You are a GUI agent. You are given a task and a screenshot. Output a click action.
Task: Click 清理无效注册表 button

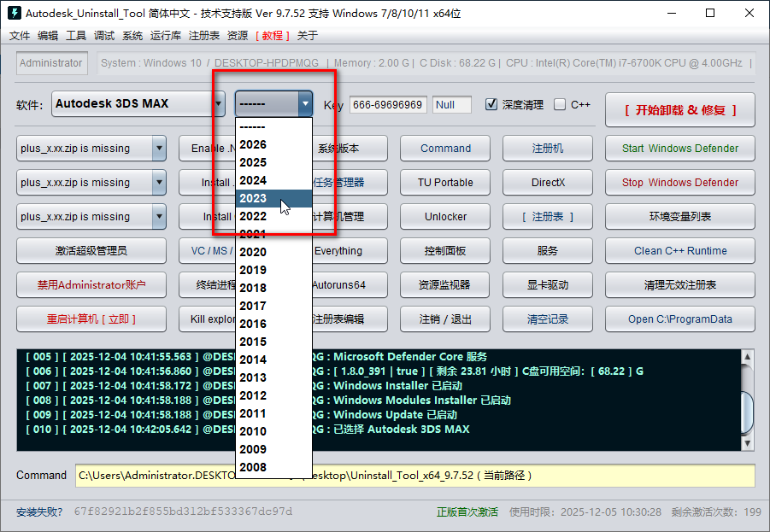[680, 284]
